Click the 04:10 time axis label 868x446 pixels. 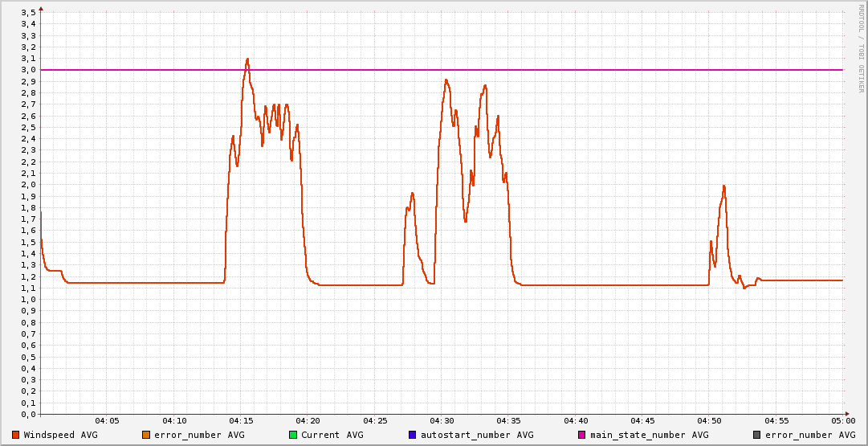(x=174, y=421)
